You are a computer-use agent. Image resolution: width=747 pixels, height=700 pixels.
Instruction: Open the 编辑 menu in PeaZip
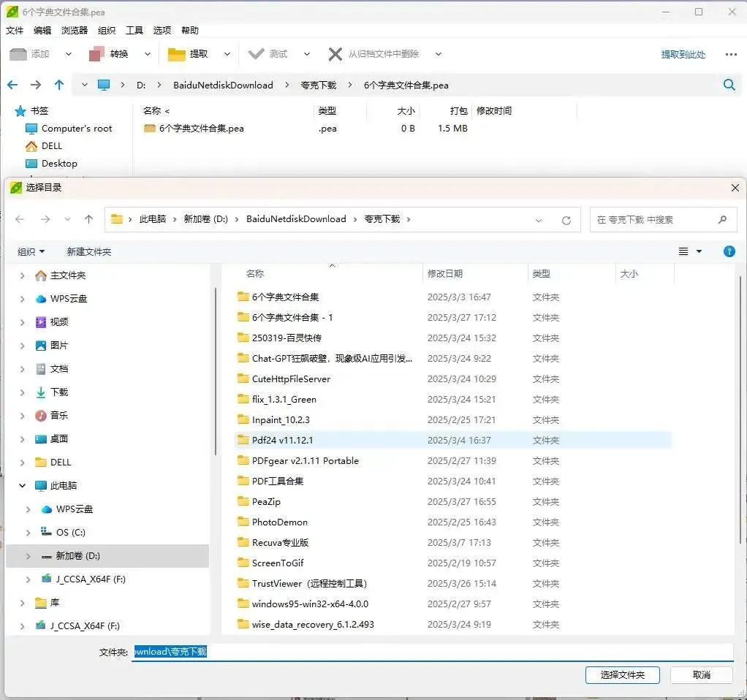42,31
